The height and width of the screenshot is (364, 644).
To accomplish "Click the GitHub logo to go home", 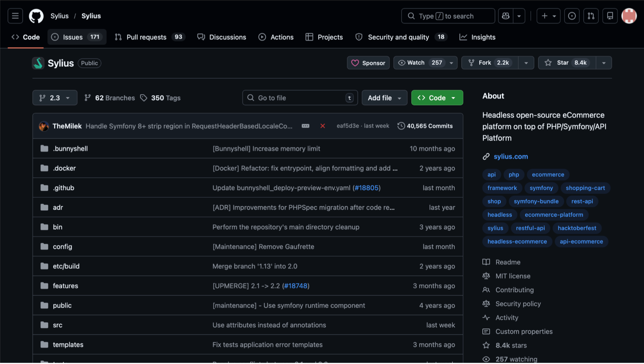I will 36,16.
